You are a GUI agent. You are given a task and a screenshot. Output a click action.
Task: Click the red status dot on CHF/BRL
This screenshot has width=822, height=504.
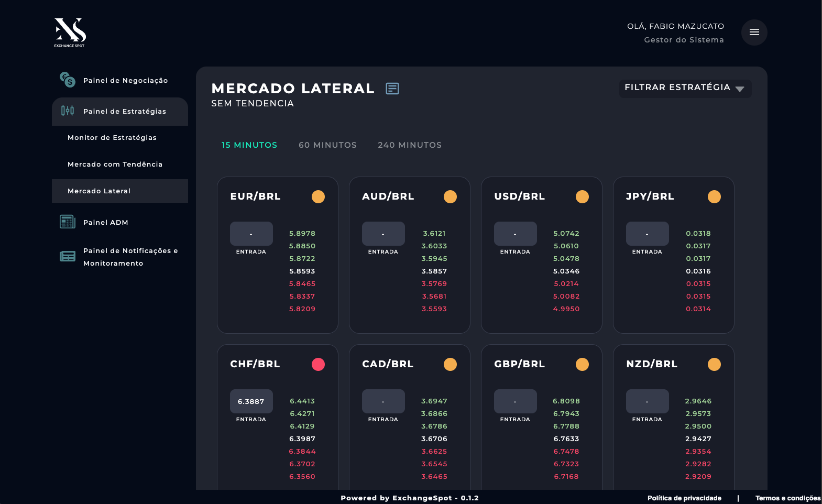click(318, 364)
